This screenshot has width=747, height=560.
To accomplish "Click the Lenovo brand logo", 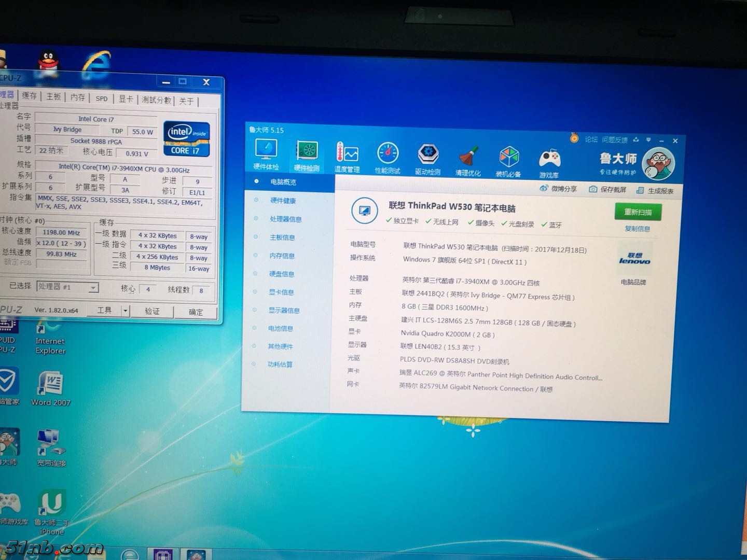I will pyautogui.click(x=634, y=259).
